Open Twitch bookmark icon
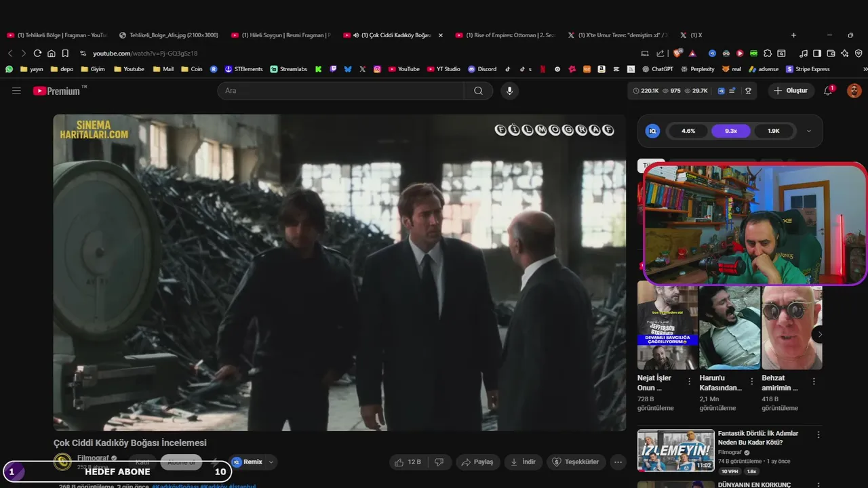Viewport: 868px width, 488px height. coord(333,69)
